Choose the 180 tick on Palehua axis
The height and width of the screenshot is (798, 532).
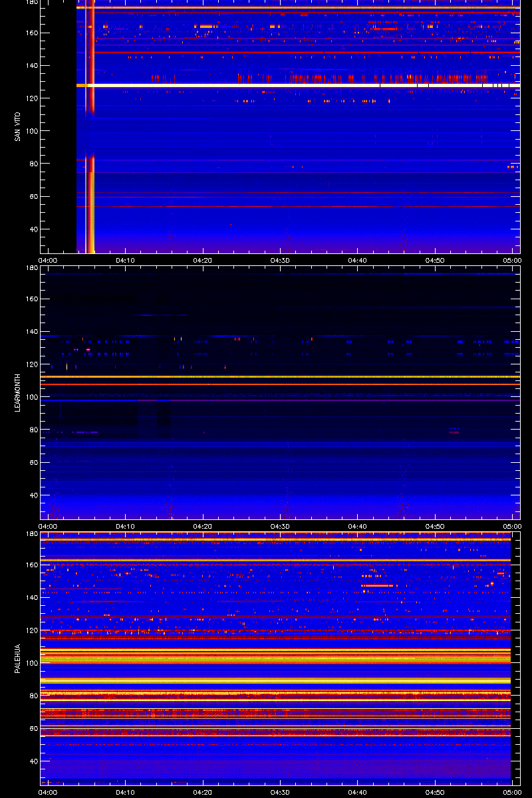pyautogui.click(x=31, y=534)
